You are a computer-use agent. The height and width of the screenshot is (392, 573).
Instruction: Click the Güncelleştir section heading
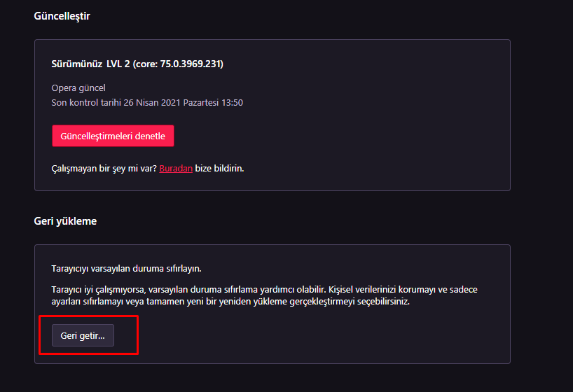(x=62, y=16)
